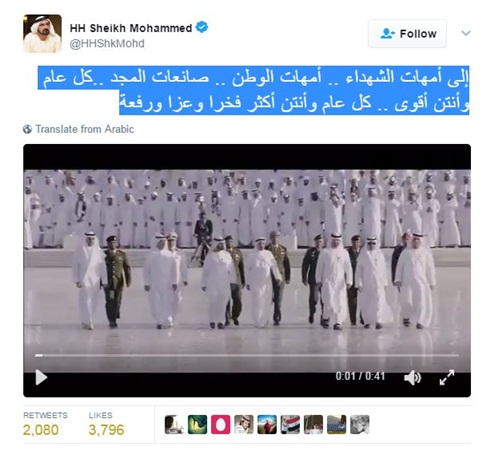
Task: Seek along the video progress bar
Action: coord(247,355)
